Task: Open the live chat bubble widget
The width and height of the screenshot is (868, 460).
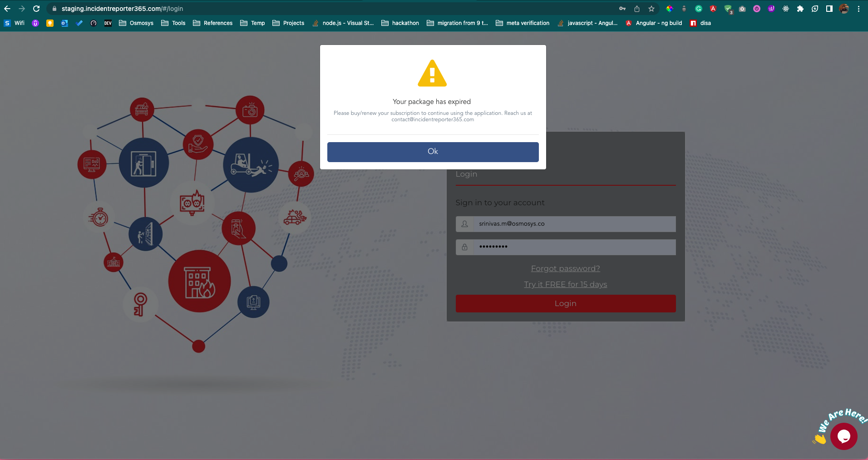Action: coord(843,436)
